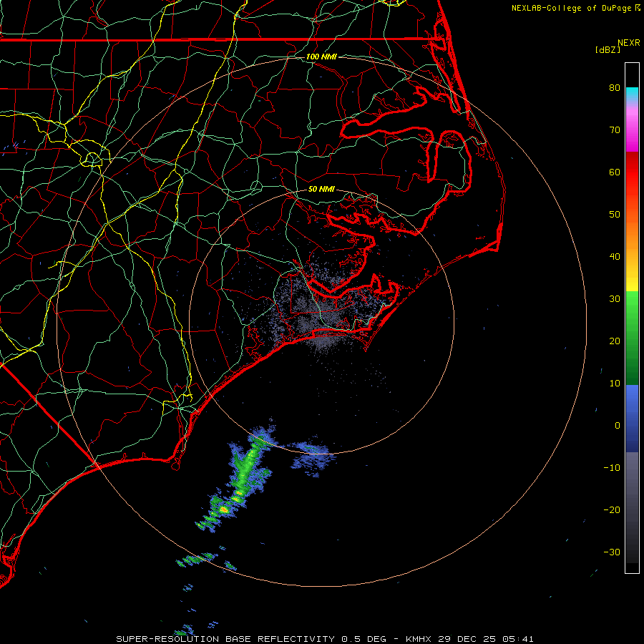644x644 pixels.
Task: Click the 100 NMI range ring label
Action: pyautogui.click(x=321, y=57)
